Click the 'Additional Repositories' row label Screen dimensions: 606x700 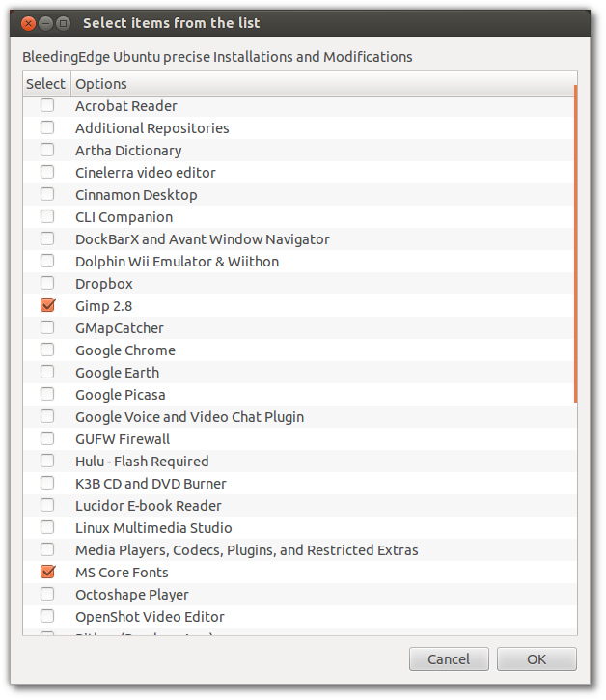coord(151,128)
